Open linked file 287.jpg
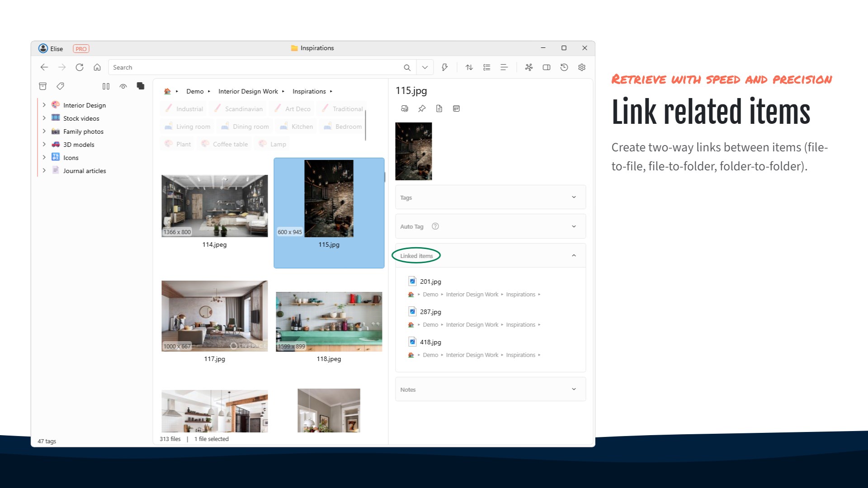868x488 pixels. (430, 312)
